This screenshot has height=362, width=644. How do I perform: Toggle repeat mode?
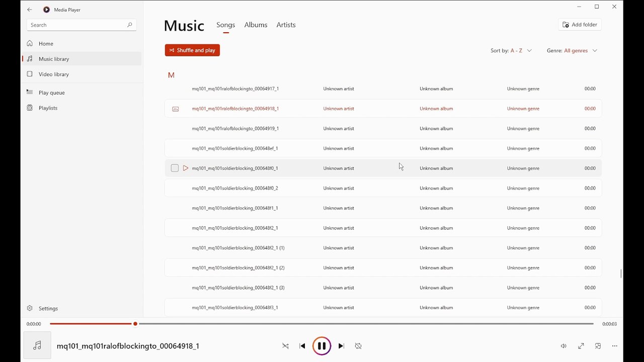pos(358,346)
